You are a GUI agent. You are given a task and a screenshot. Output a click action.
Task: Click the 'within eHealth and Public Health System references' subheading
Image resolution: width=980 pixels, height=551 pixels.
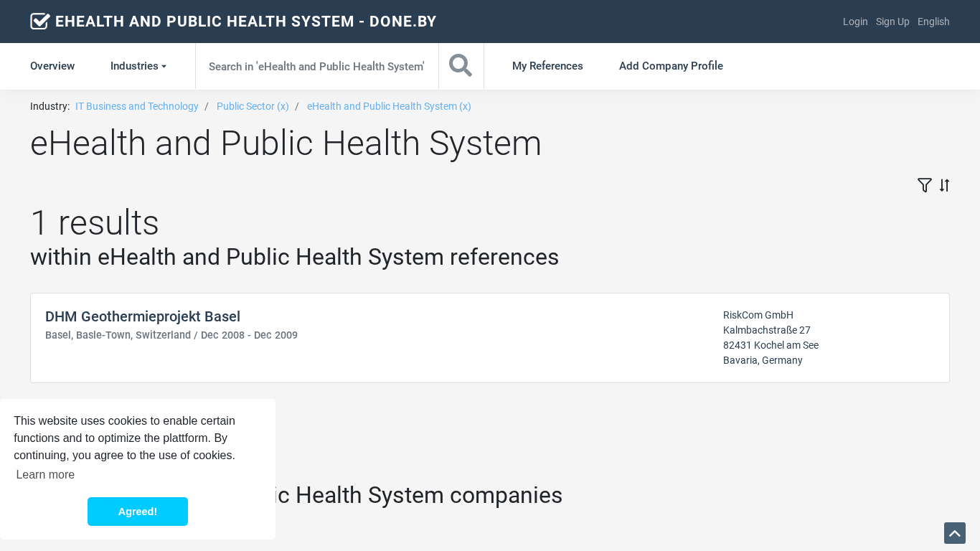(x=294, y=257)
